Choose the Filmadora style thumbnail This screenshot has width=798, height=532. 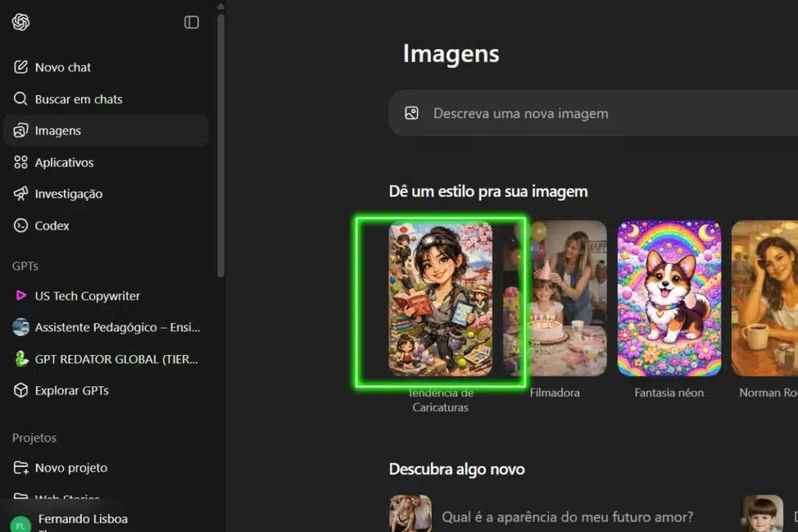click(x=555, y=298)
